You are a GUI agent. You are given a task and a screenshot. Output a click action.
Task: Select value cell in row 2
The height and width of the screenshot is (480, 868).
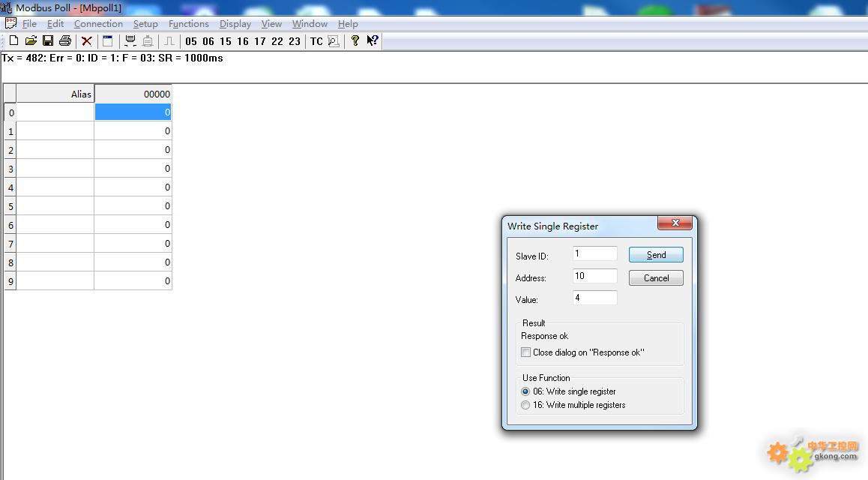coord(133,150)
